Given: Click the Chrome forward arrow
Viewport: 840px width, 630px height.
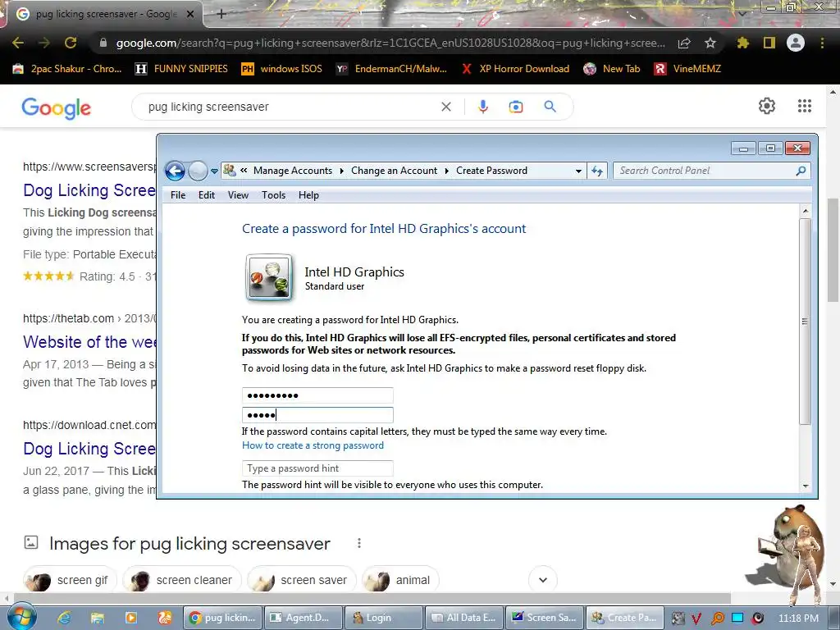Looking at the screenshot, I should click(44, 43).
